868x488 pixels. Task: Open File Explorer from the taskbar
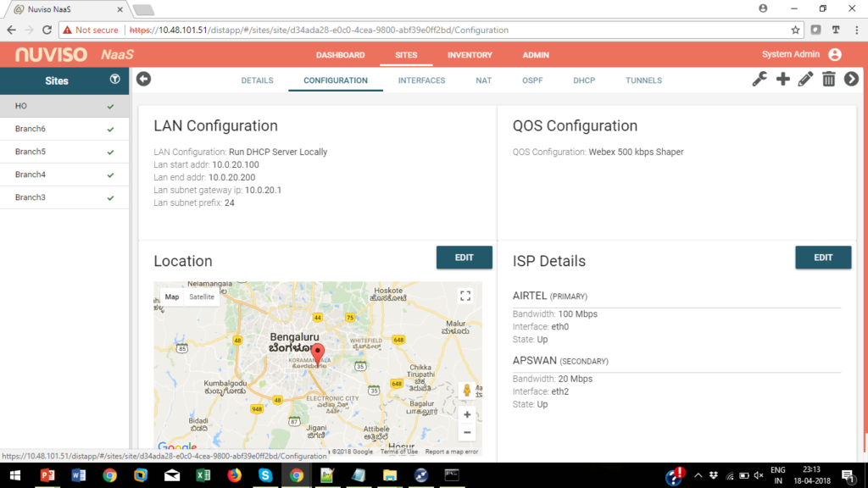tap(390, 475)
